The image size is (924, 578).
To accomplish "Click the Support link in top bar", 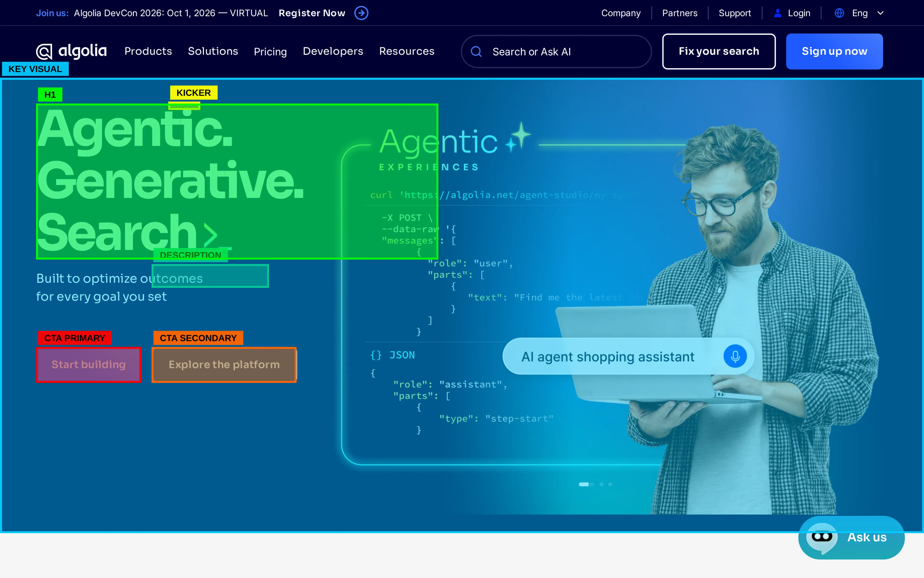I will 735,13.
